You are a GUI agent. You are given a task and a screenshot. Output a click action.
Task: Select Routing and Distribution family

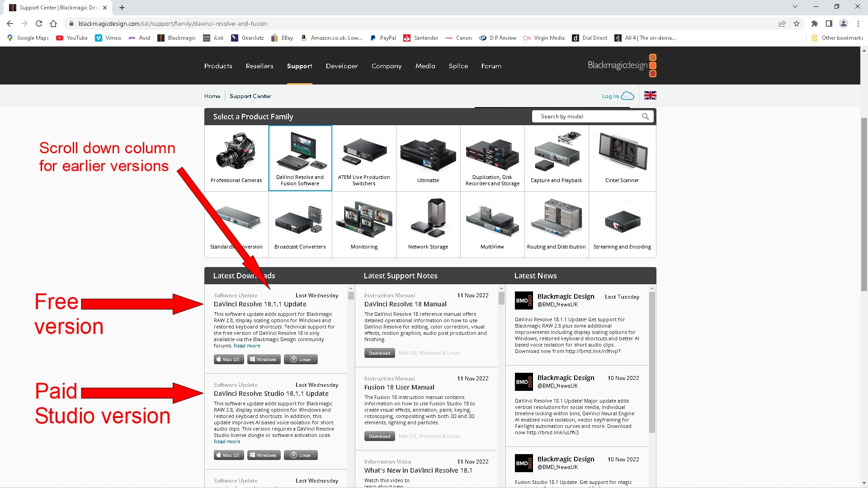coord(557,225)
